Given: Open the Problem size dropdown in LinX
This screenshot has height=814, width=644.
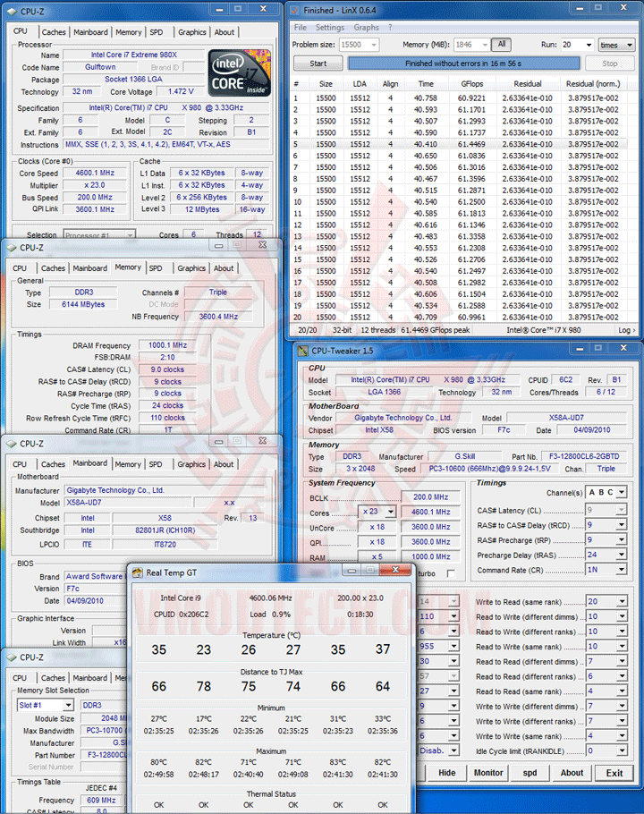Looking at the screenshot, I should 374,45.
